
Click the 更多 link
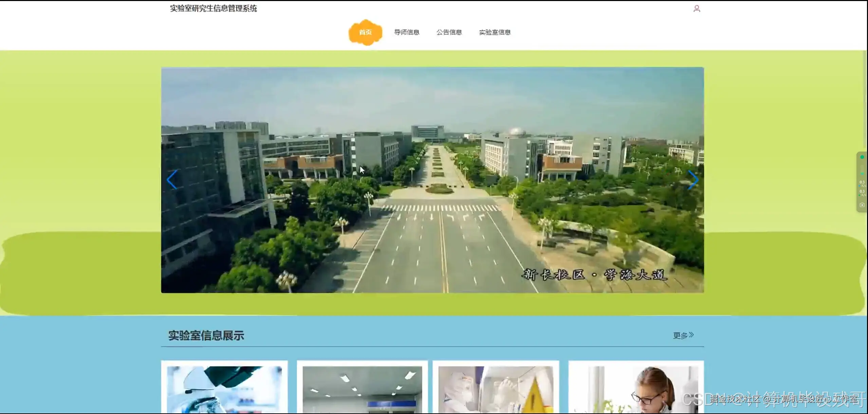coord(680,335)
